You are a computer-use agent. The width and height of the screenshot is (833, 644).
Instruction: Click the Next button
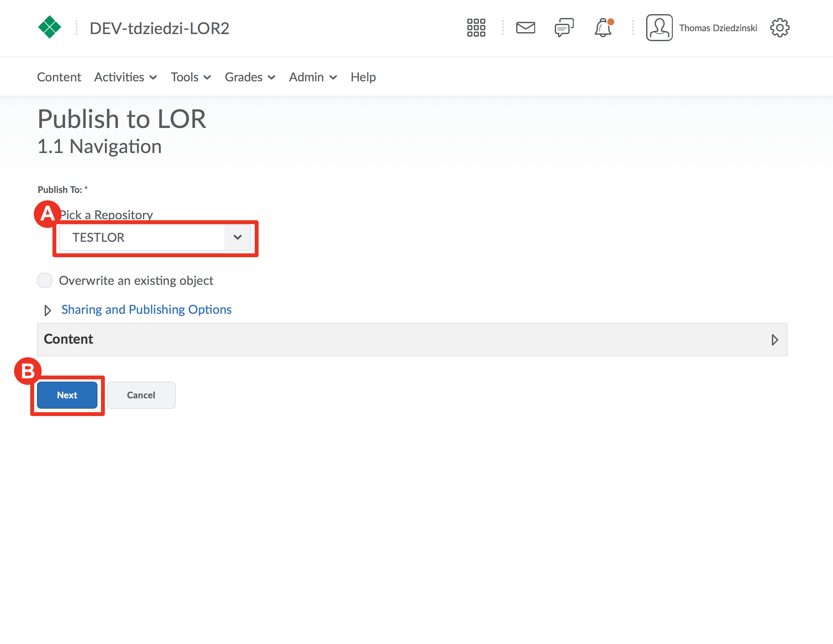[67, 395]
